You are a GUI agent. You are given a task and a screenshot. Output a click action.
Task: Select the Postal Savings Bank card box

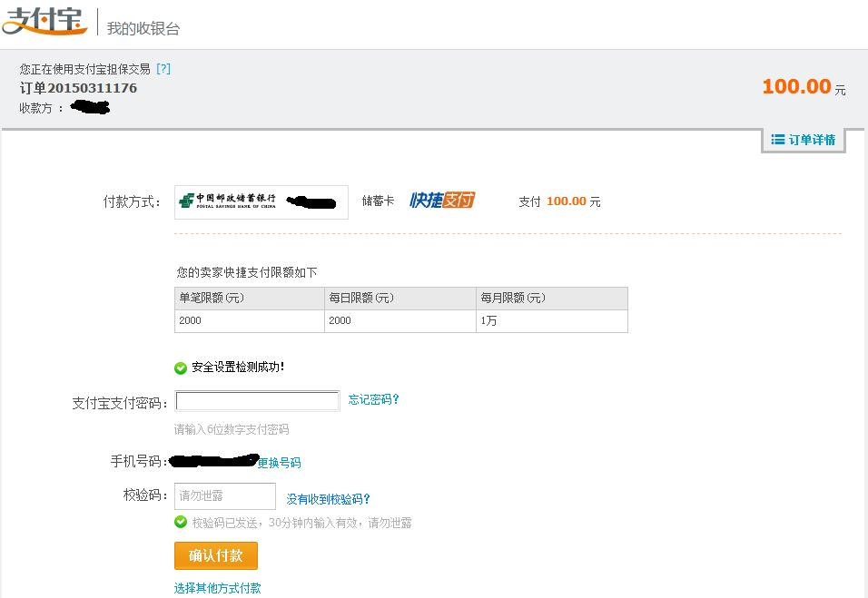tap(261, 202)
